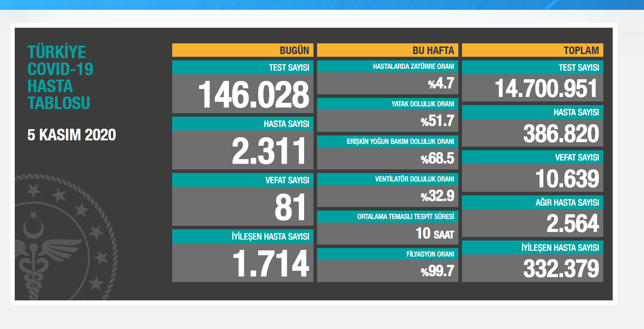Viewport: 644px width, 329px height.
Task: Click today's death count 81
Action: [292, 207]
